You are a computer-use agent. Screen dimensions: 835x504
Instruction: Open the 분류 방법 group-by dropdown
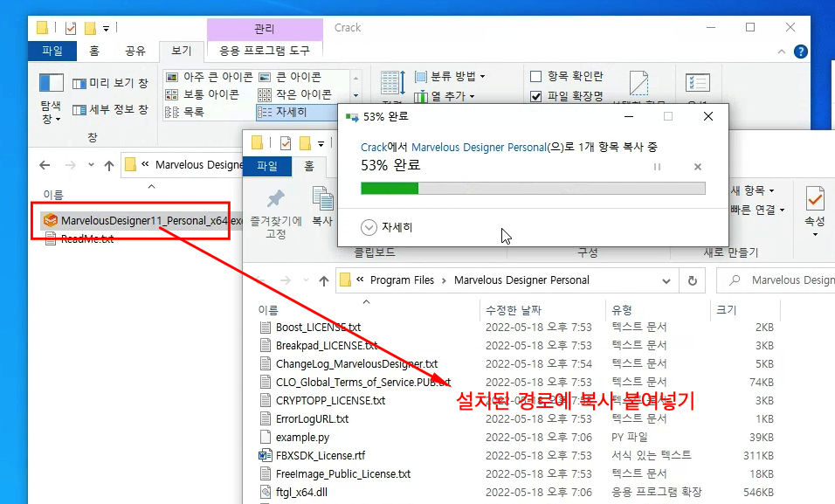[x=451, y=76]
